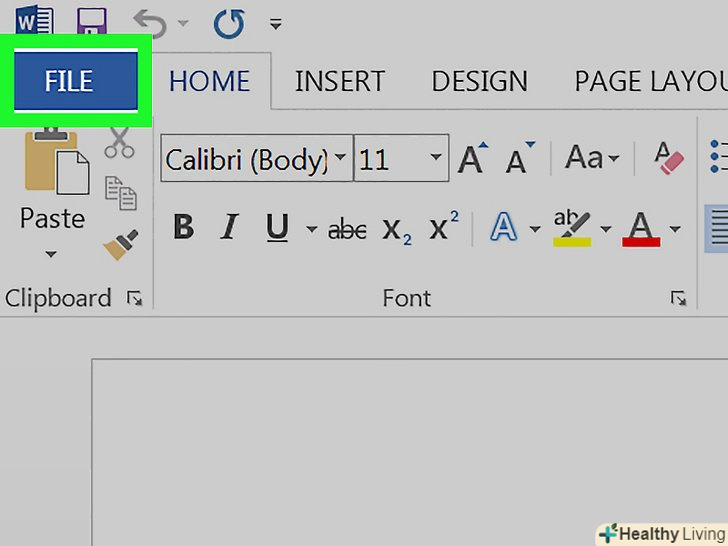728x546 pixels.
Task: Expand the font size dropdown arrow
Action: pos(436,157)
